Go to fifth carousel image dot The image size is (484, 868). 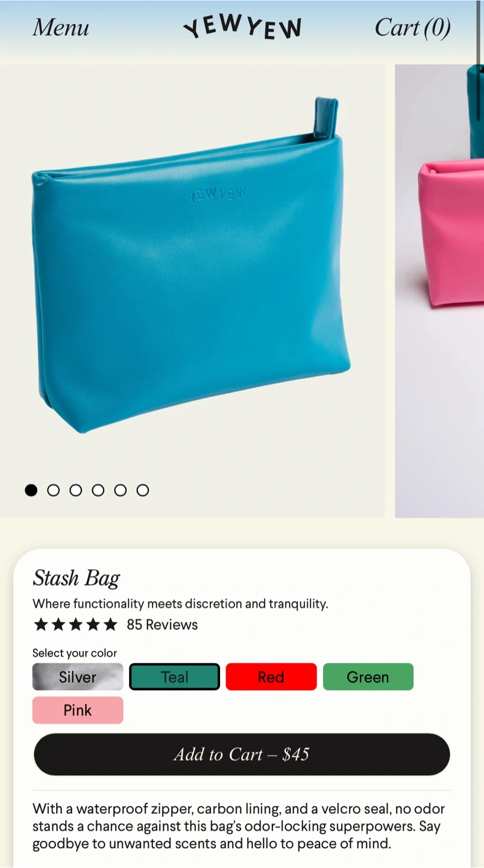[120, 490]
